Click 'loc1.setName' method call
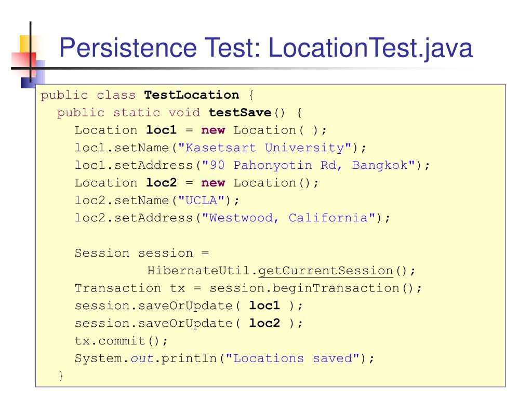Screen dimensions: 532x399 click(x=122, y=148)
